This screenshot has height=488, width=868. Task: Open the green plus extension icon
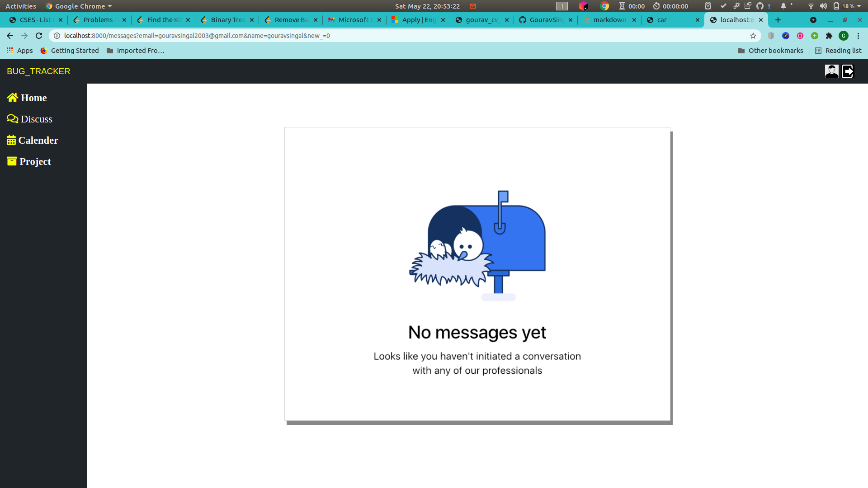click(815, 36)
